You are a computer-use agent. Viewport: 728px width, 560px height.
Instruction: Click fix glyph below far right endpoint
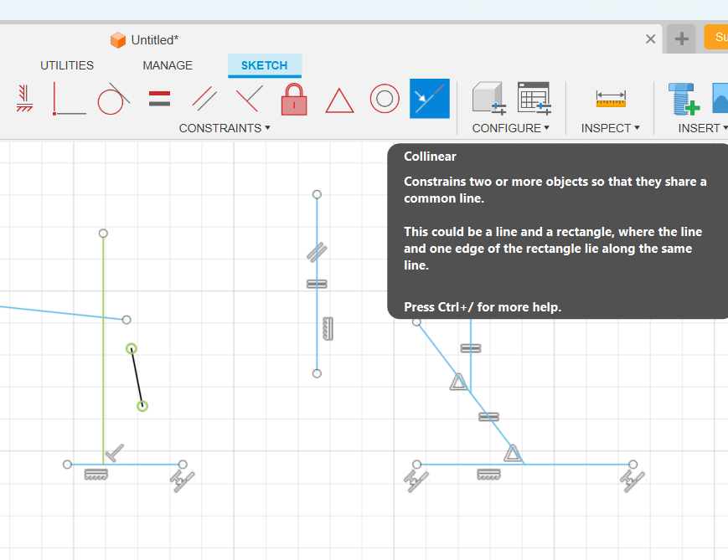[x=632, y=481]
